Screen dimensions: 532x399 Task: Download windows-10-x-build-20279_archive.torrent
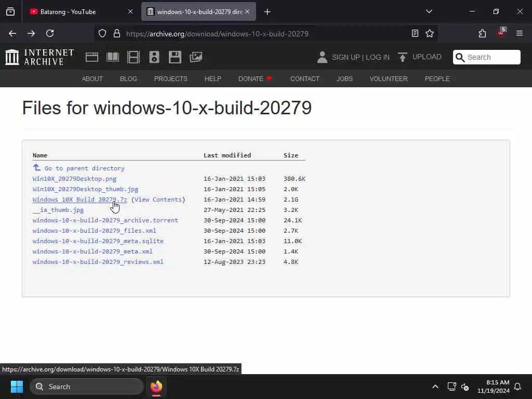[x=105, y=220]
